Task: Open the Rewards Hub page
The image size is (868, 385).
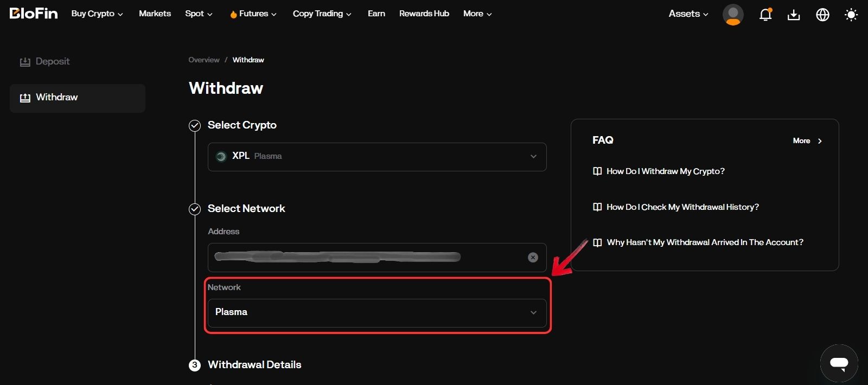Action: (x=424, y=14)
